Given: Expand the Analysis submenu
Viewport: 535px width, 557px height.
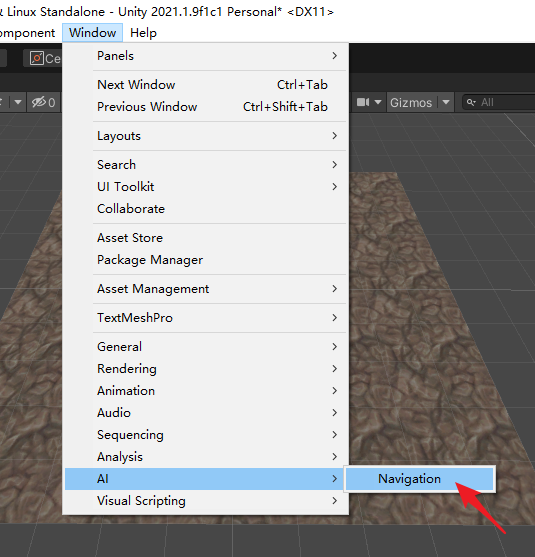Looking at the screenshot, I should pyautogui.click(x=205, y=457).
